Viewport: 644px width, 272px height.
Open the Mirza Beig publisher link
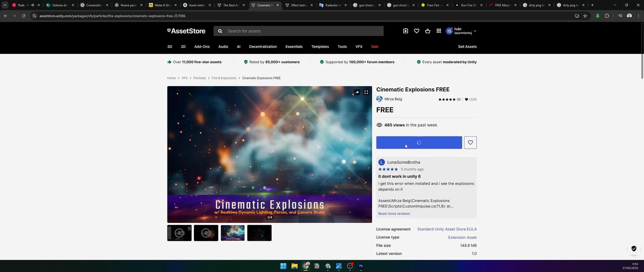coord(393,99)
